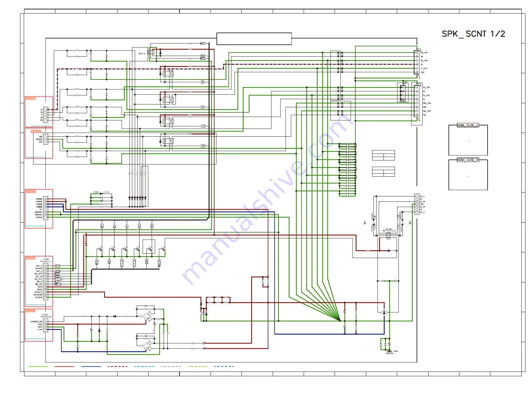Click inside the HDMI_GUIDE_A outline box
Image resolution: width=532 pixels, height=395 pixels.
click(468, 140)
